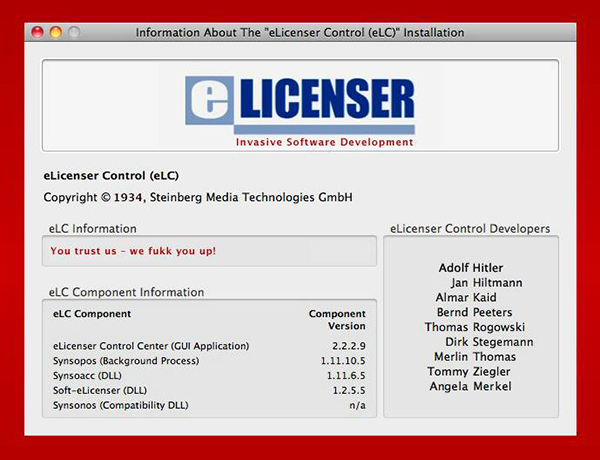Select the Synsopos (Background Process) row

tap(126, 360)
